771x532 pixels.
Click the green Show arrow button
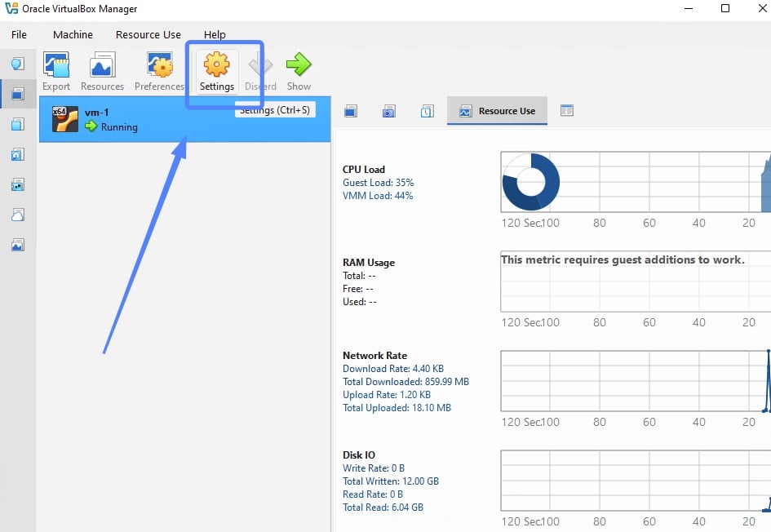tap(299, 72)
